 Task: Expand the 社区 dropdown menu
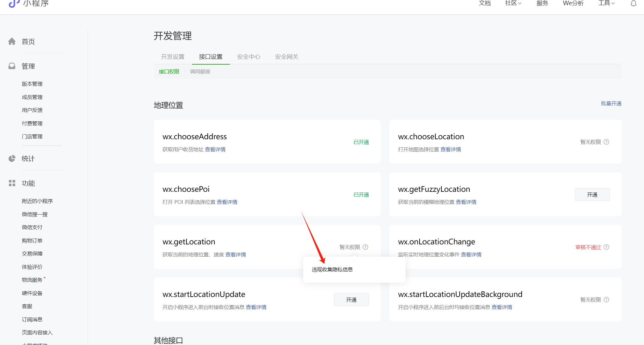(x=513, y=3)
